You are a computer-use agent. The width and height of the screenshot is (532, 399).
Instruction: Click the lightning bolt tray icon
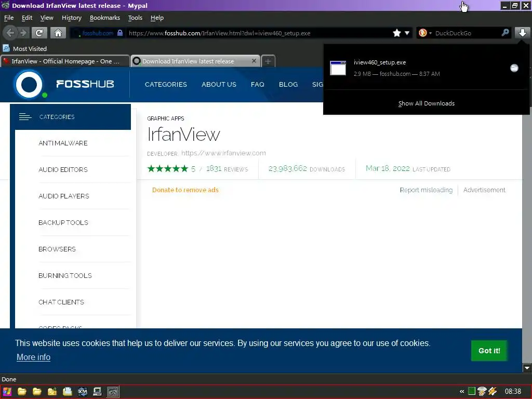[x=493, y=391]
